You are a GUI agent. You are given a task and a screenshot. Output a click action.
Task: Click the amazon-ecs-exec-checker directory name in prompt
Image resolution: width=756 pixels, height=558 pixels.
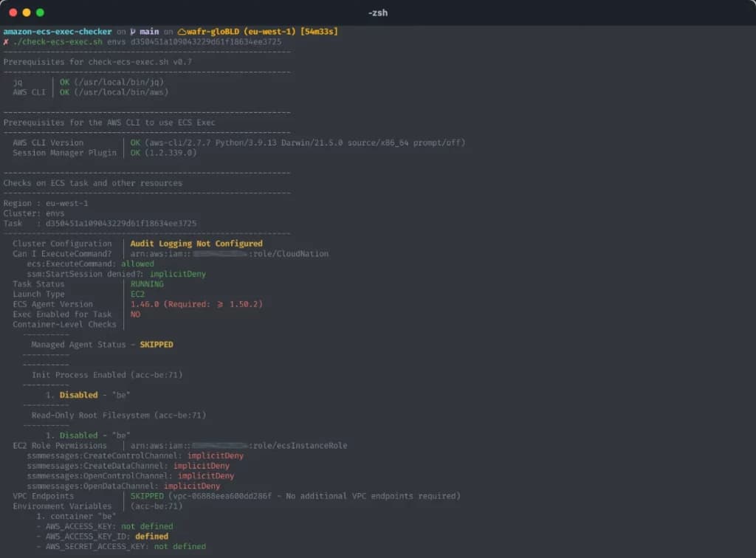(58, 32)
